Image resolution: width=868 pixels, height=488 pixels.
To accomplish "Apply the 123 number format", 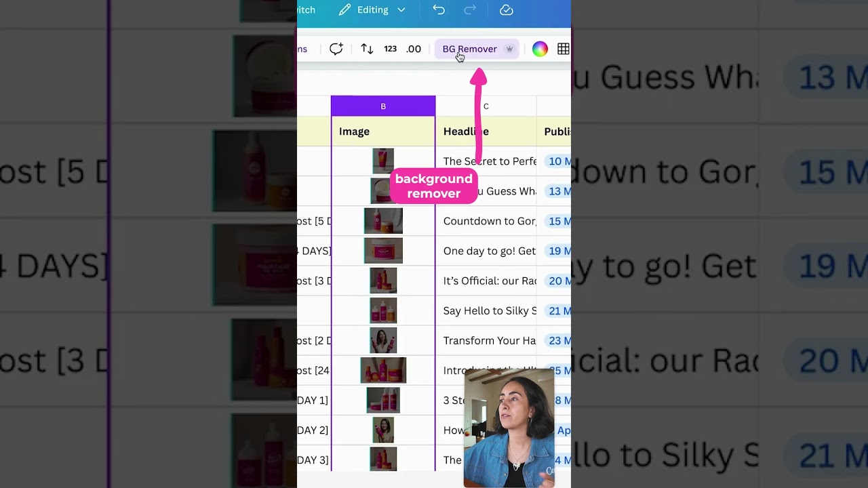I will tap(390, 49).
